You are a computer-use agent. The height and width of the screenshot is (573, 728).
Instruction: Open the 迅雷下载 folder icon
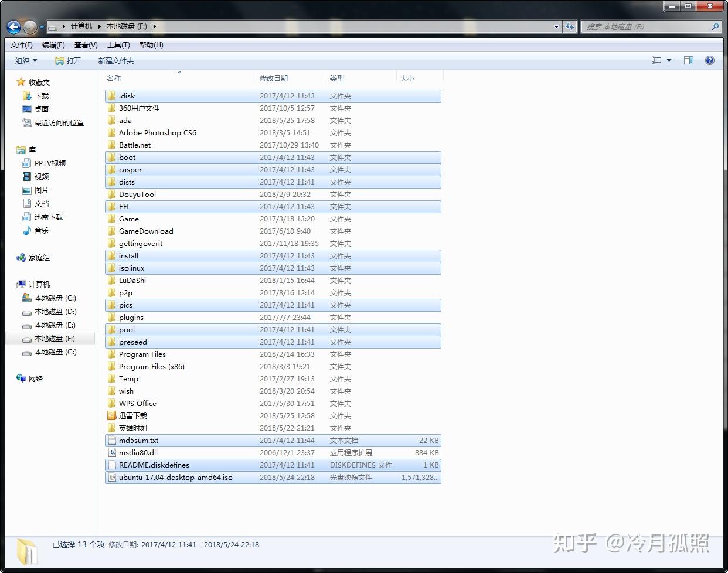pyautogui.click(x=112, y=415)
